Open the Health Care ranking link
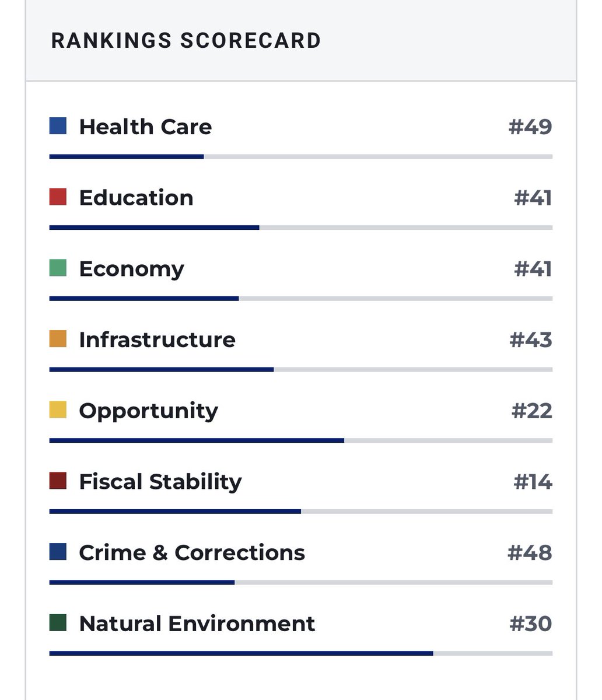Image resolution: width=602 pixels, height=700 pixels. pos(145,127)
